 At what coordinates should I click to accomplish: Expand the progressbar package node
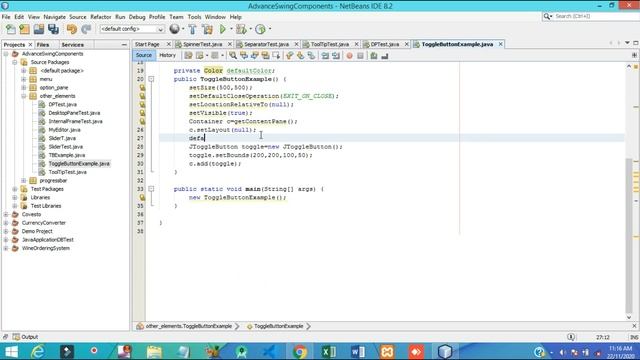(x=24, y=180)
